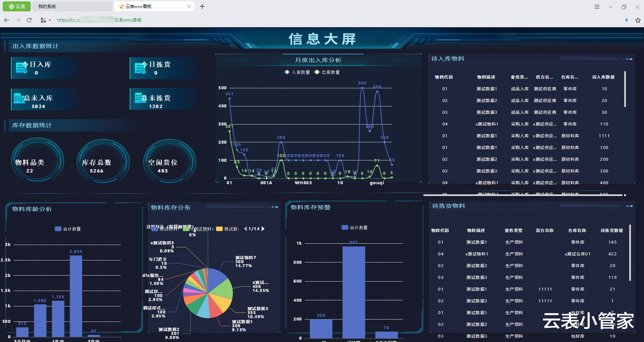Image resolution: width=644 pixels, height=342 pixels.
Task: Click the 500 peak label on line chart
Action: (x=362, y=83)
